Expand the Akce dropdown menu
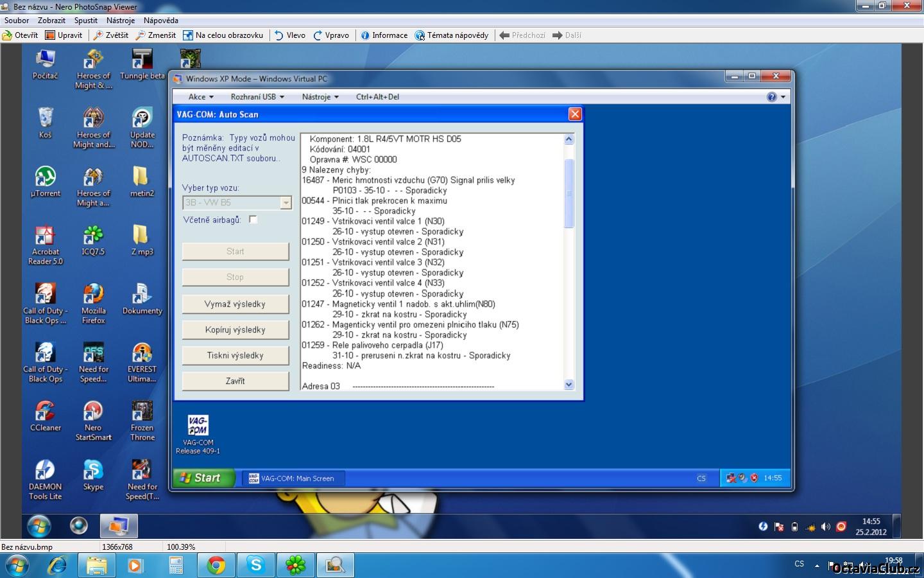The image size is (924, 578). [x=201, y=97]
